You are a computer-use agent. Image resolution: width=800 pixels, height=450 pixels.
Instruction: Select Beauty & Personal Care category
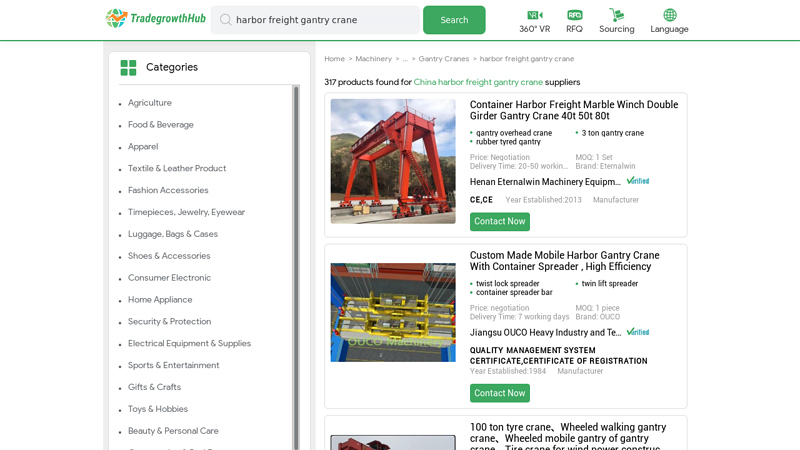[x=173, y=431]
